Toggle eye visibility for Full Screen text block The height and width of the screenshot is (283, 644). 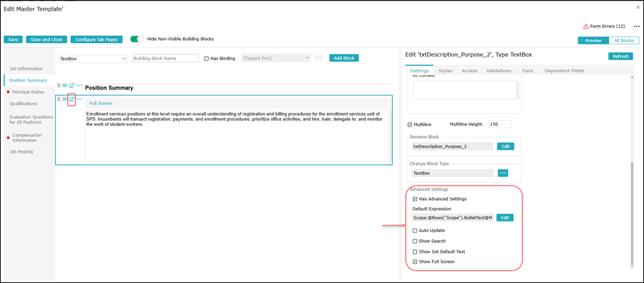[64, 99]
